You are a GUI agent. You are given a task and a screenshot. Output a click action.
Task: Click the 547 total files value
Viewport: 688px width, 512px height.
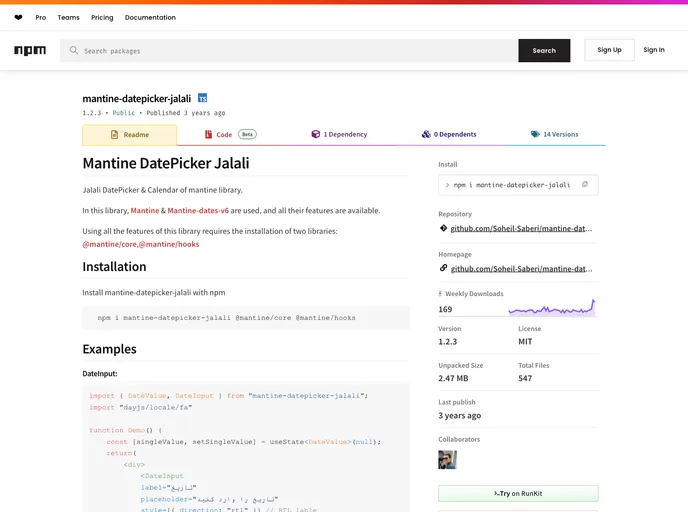(x=525, y=378)
